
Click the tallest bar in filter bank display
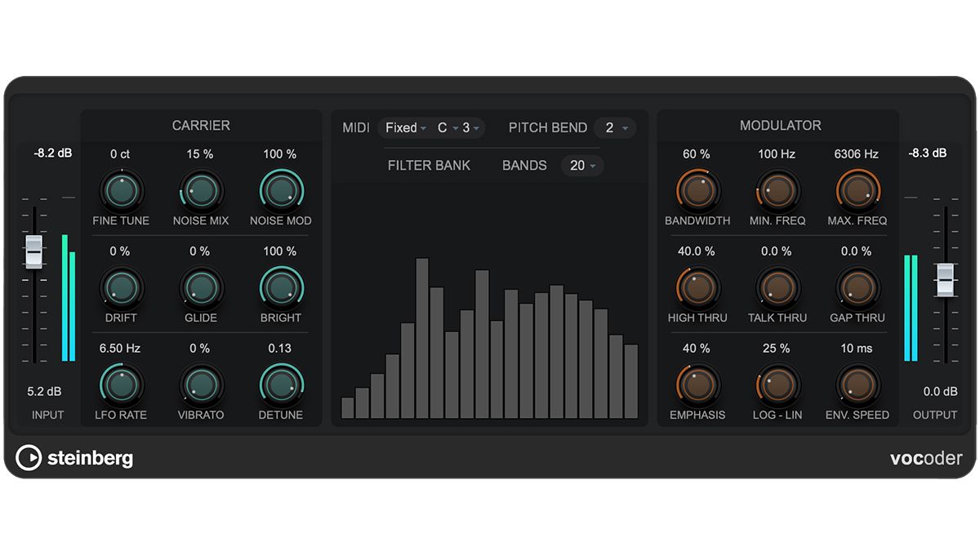point(422,338)
